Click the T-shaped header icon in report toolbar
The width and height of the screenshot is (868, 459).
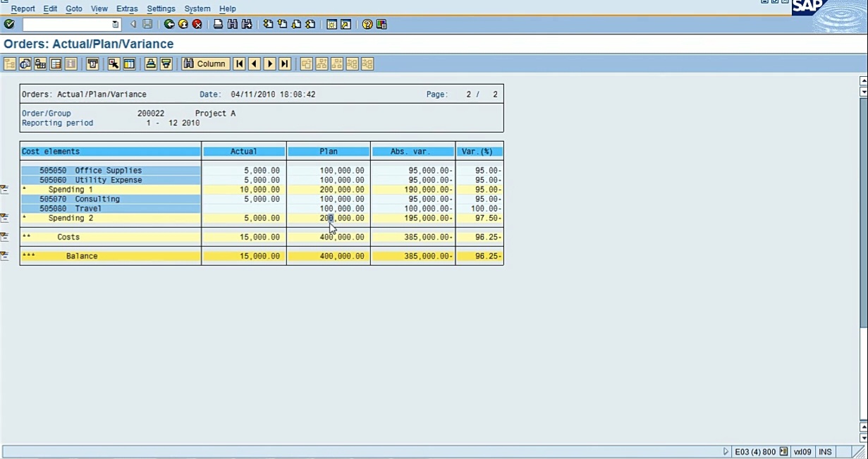coord(92,63)
